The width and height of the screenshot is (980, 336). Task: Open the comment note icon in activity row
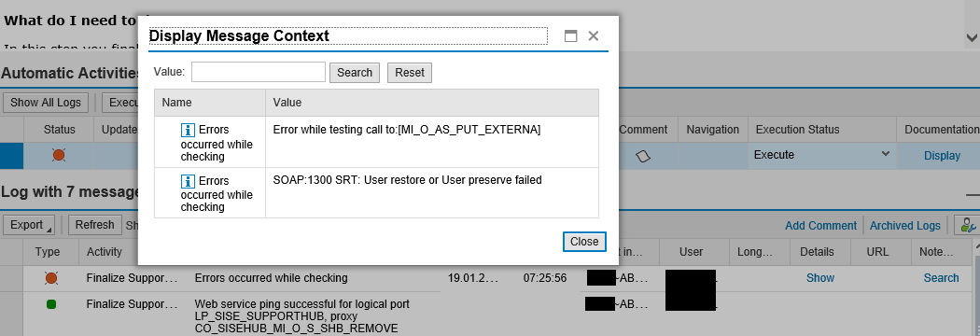642,156
